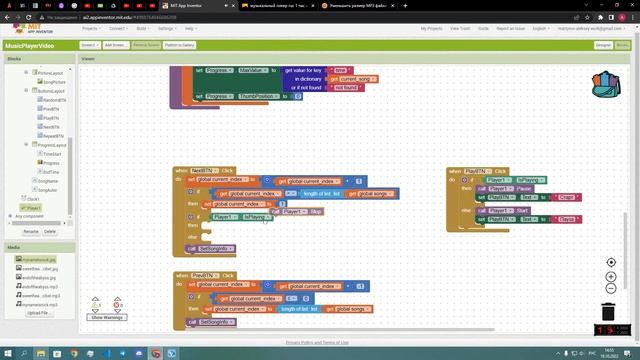Open Settings menu
640x360 pixels.
coord(167,29)
